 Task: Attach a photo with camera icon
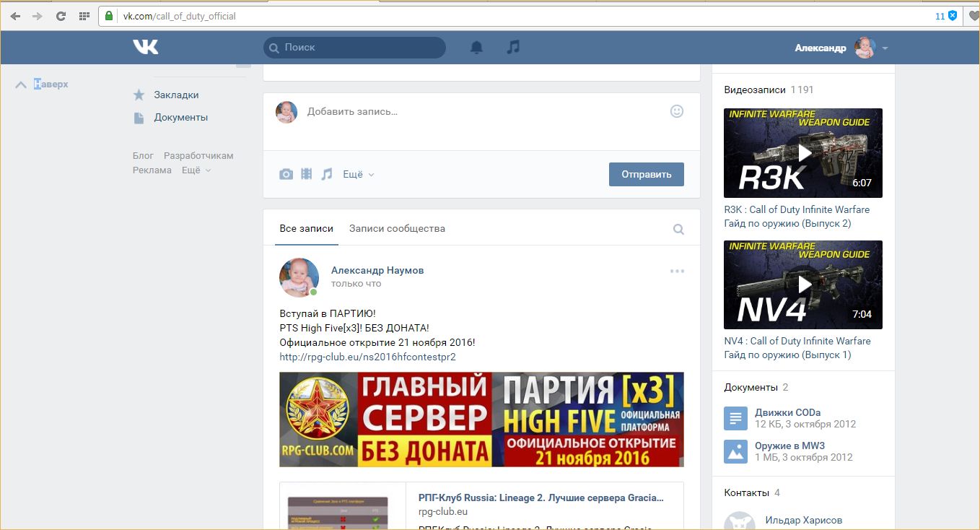286,174
